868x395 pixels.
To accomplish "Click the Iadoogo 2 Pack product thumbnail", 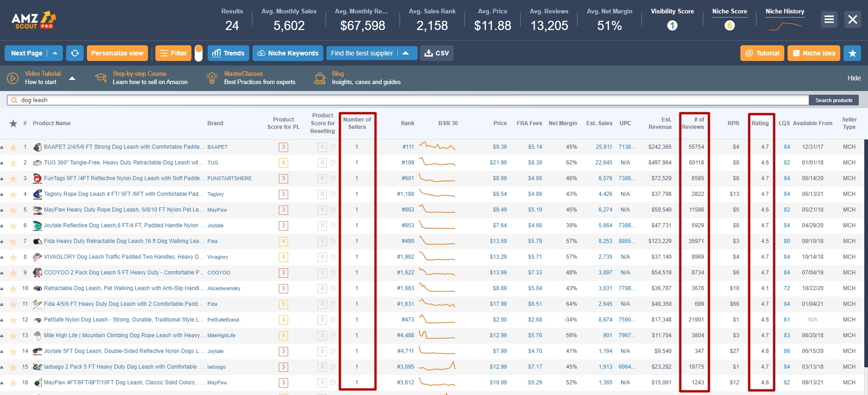I will click(x=37, y=367).
